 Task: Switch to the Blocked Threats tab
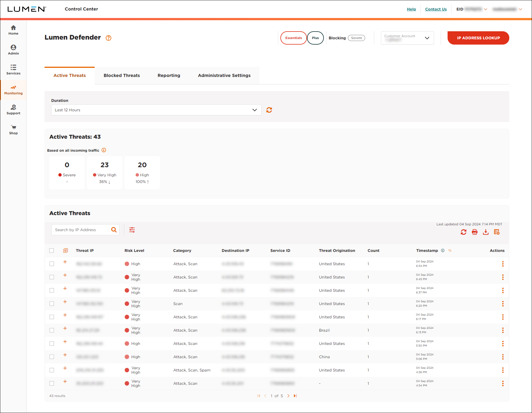(x=122, y=76)
